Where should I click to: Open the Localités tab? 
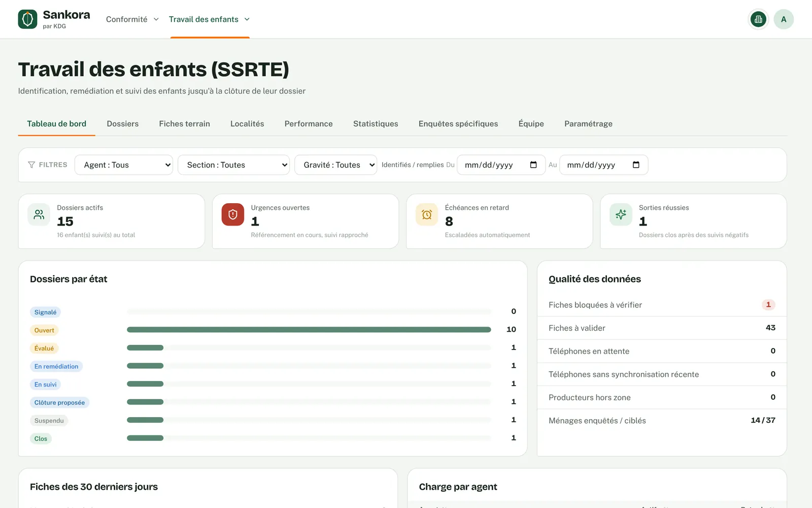[x=247, y=123]
